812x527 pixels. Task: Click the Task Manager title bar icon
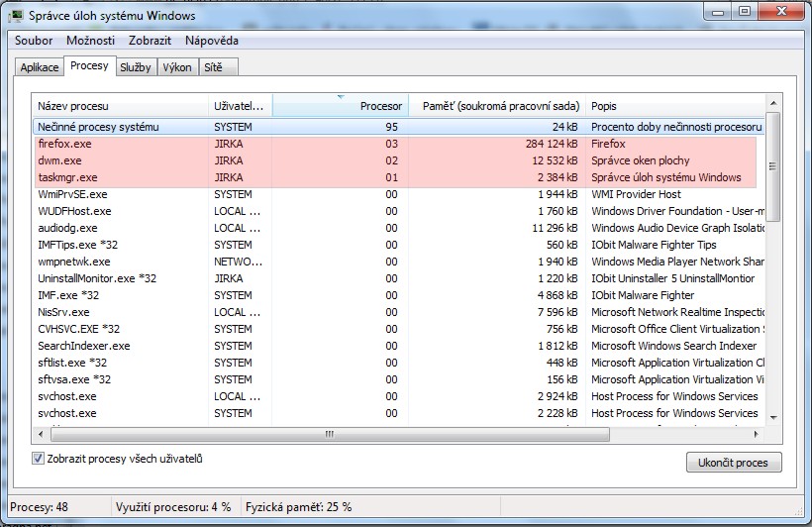click(17, 15)
